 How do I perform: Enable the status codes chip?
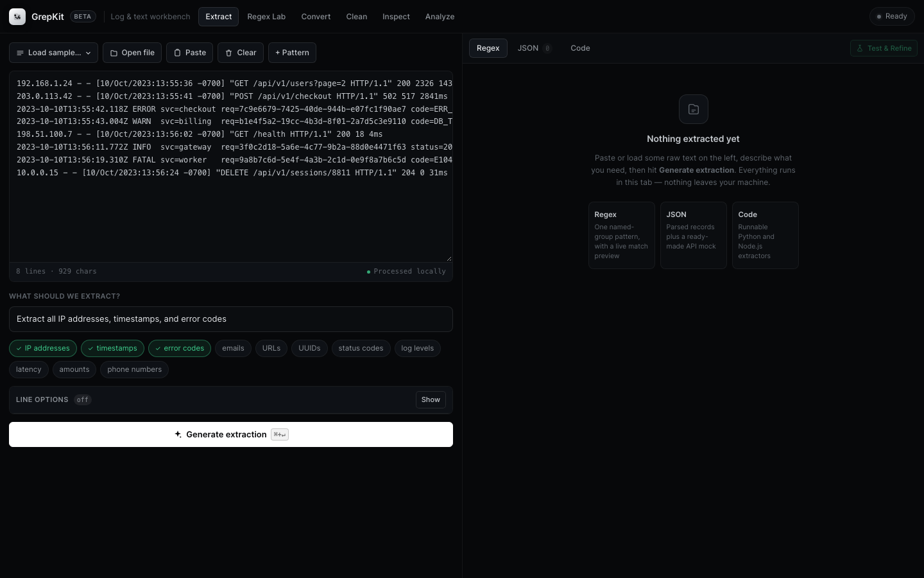[x=361, y=348]
